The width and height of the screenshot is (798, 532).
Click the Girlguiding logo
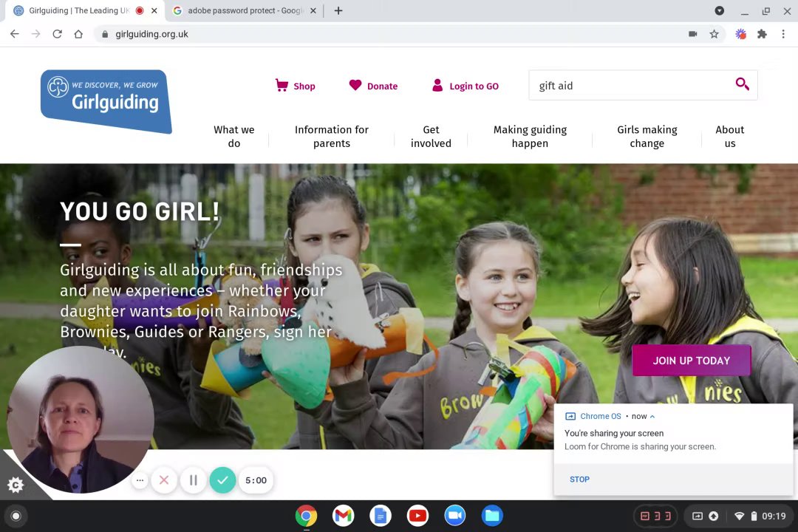point(106,101)
